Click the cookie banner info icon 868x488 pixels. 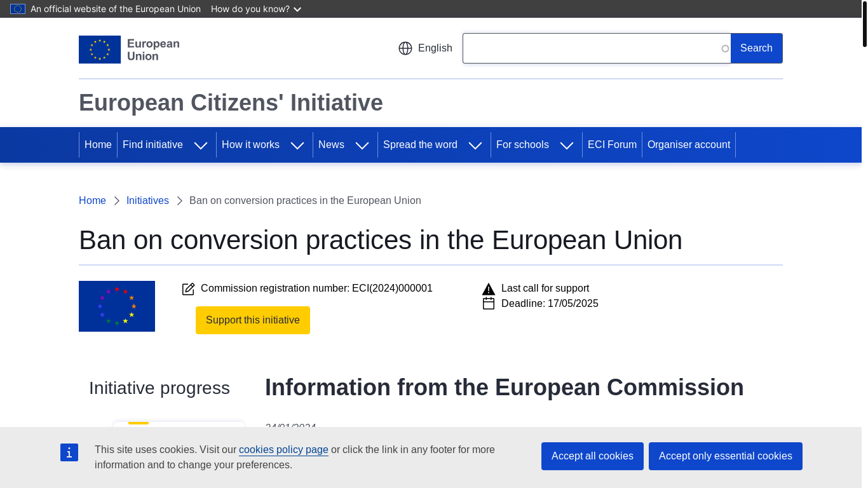click(x=69, y=452)
